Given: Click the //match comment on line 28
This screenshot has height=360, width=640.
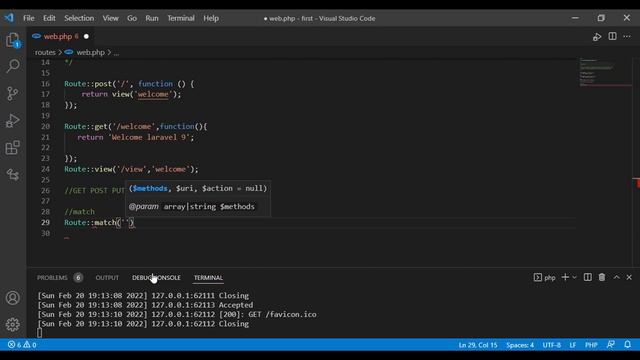Looking at the screenshot, I should (x=79, y=212).
